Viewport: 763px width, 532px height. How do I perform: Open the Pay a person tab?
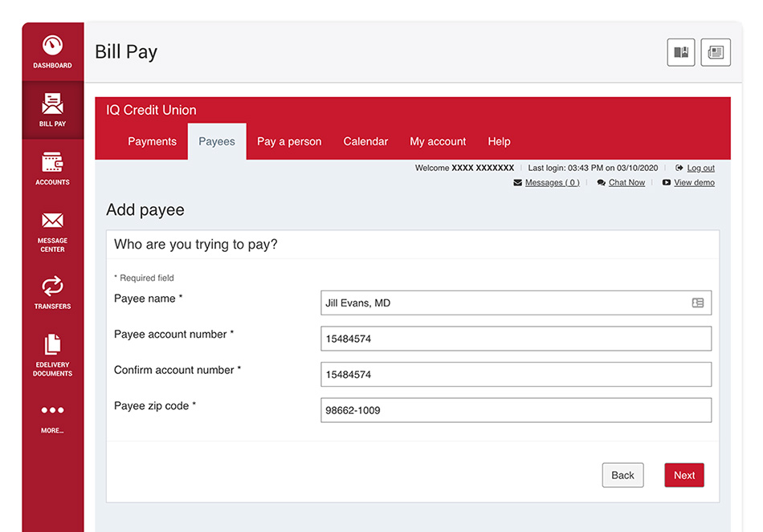(289, 141)
